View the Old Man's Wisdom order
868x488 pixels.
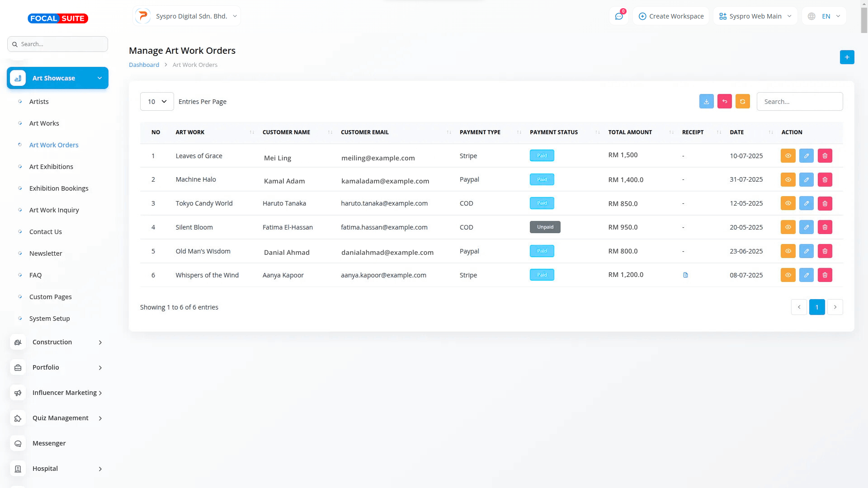788,251
